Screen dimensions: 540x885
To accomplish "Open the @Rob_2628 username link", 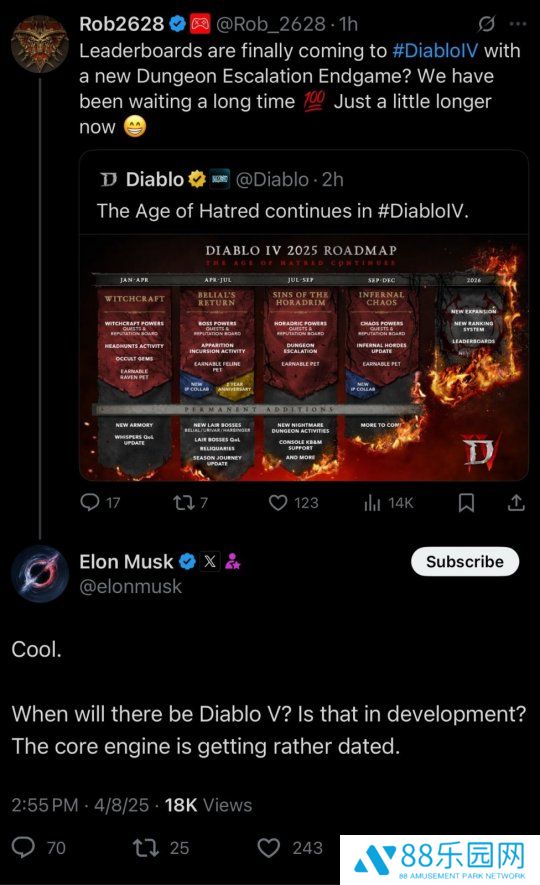I will [x=271, y=24].
